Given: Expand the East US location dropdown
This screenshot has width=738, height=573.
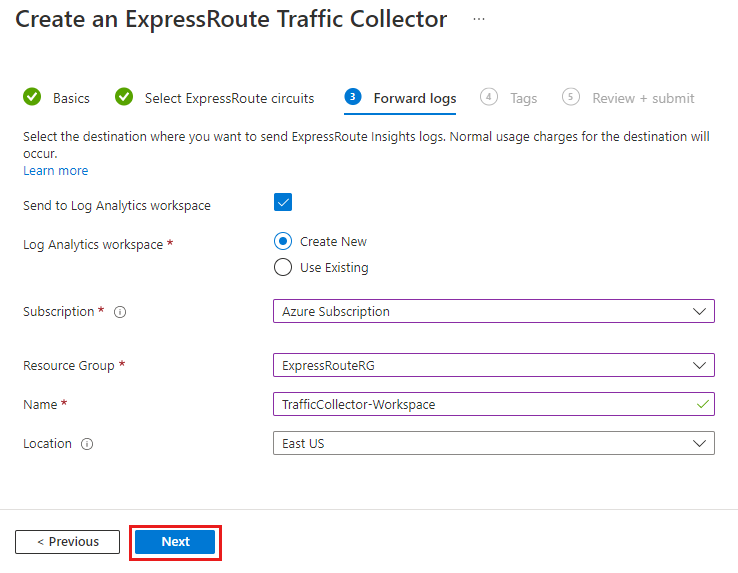Looking at the screenshot, I should pyautogui.click(x=493, y=443).
